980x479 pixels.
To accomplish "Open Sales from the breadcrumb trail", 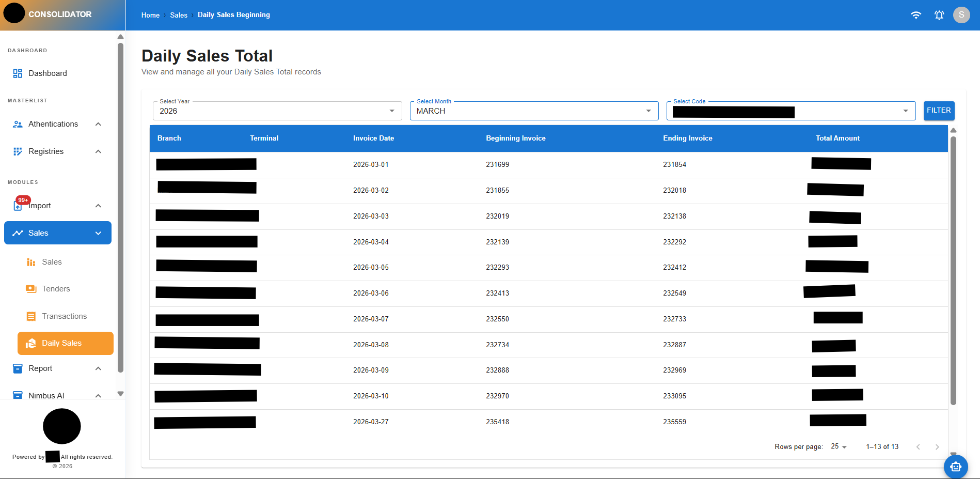I will click(x=179, y=15).
